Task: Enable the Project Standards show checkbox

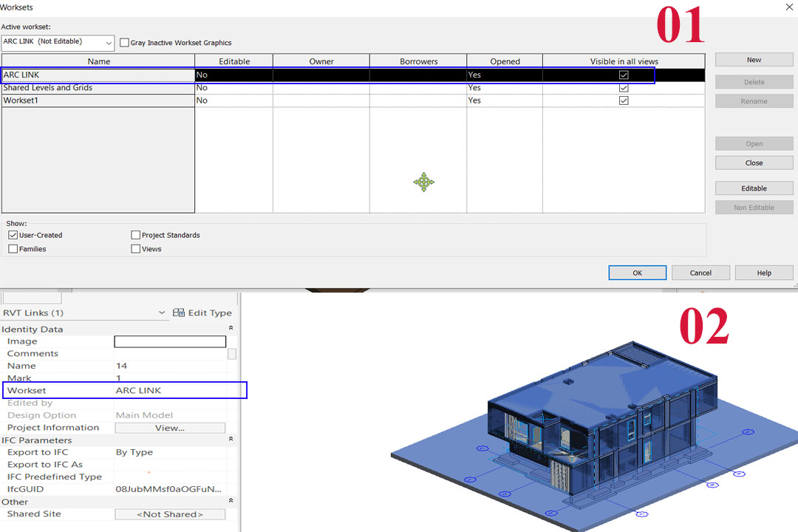Action: tap(135, 235)
